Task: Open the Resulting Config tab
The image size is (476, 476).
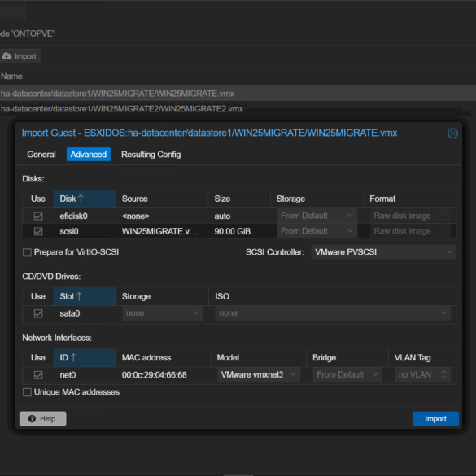Action: click(151, 155)
